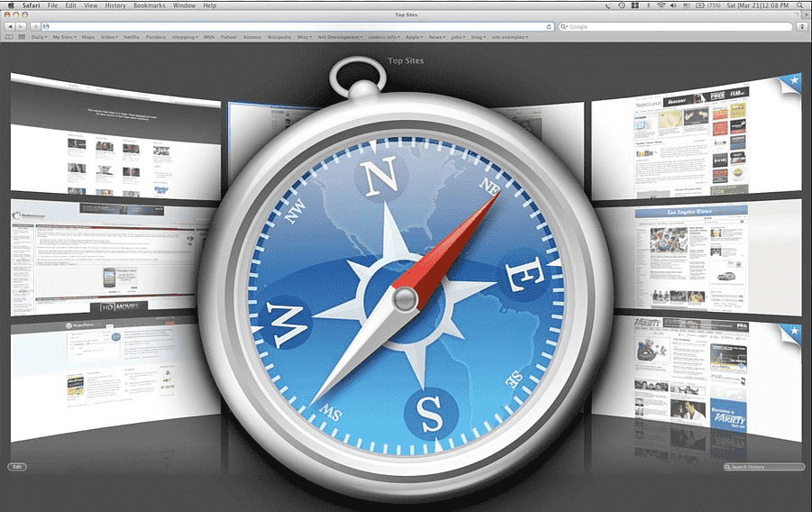Expand the jobs bookmarks folder

click(x=458, y=37)
